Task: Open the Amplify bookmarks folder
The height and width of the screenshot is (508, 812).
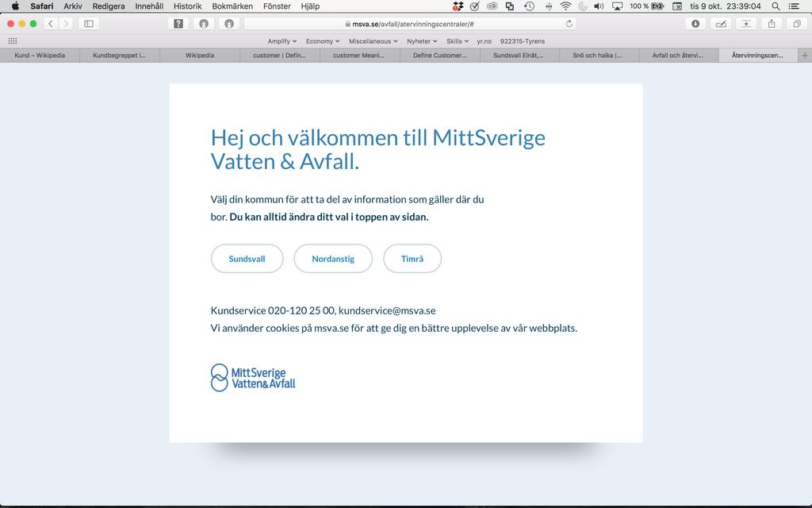Action: tap(282, 41)
